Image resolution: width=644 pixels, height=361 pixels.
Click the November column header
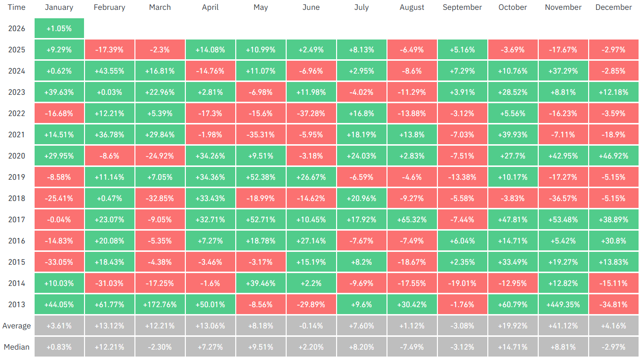563,7
